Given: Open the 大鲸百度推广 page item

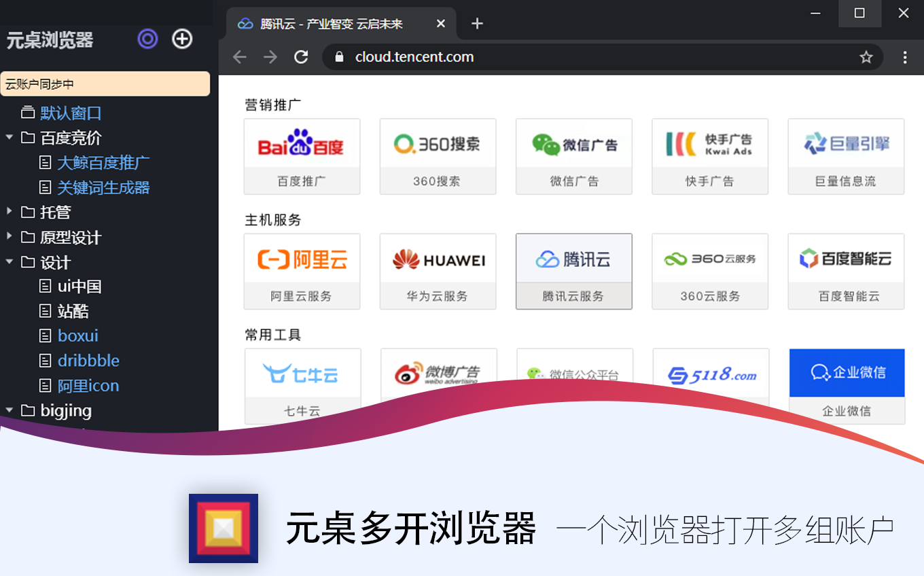Looking at the screenshot, I should 103,162.
